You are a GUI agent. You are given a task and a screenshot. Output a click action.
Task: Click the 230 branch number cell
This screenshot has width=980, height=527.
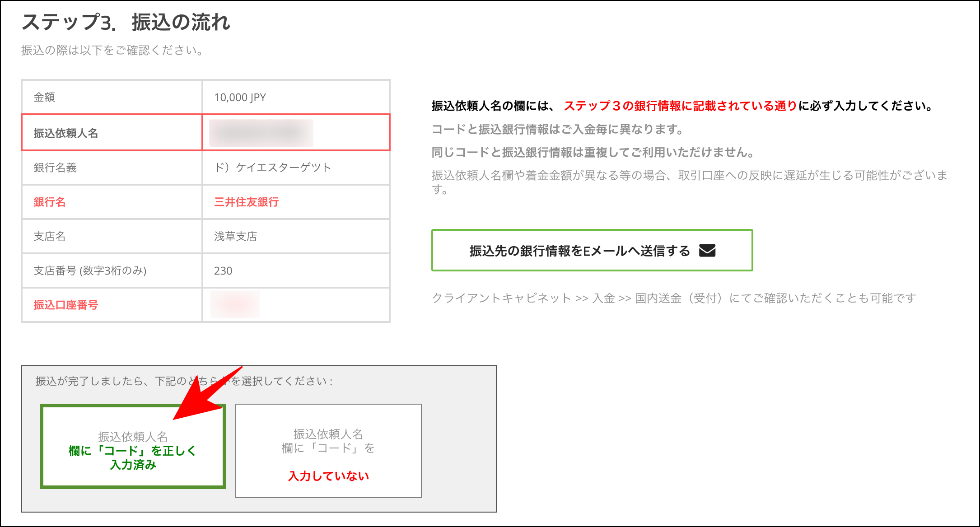[x=223, y=270]
